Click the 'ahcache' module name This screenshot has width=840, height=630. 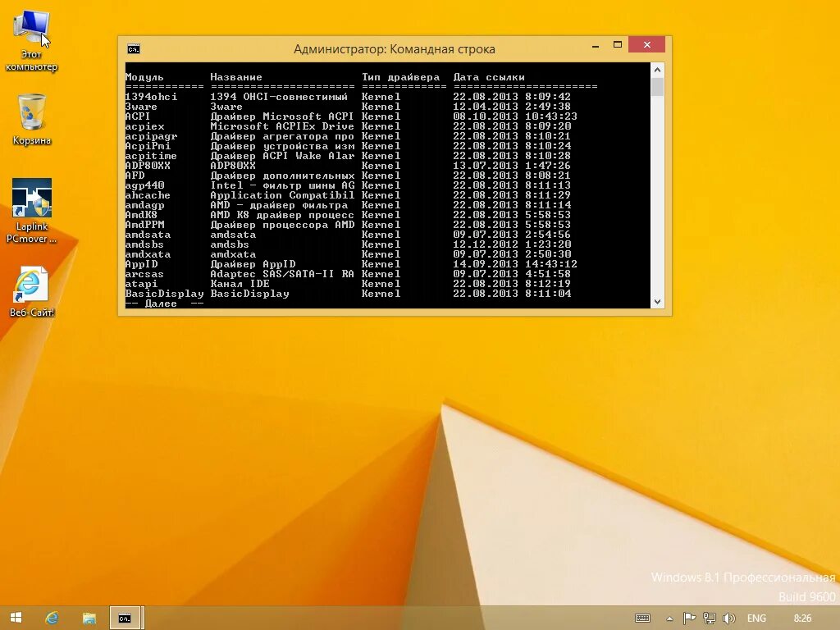pos(148,195)
